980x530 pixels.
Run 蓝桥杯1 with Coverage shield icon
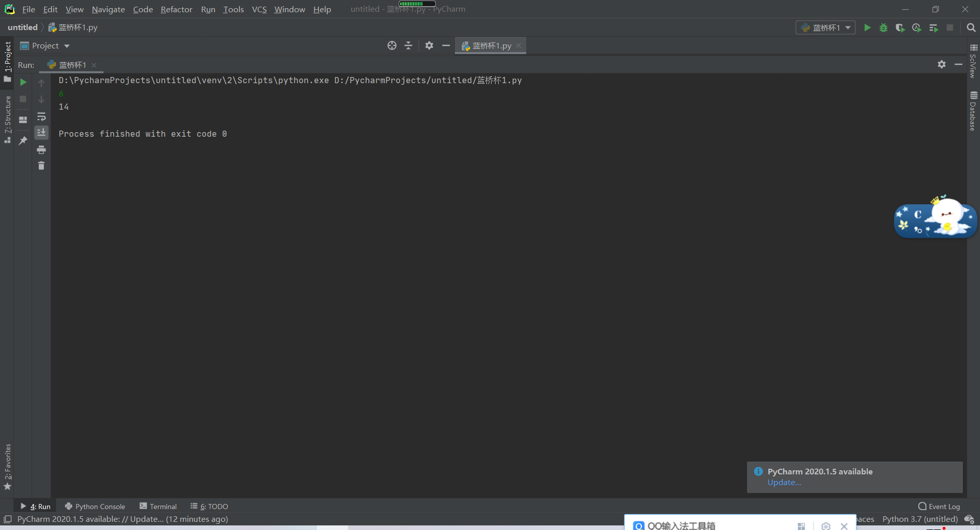click(x=900, y=28)
